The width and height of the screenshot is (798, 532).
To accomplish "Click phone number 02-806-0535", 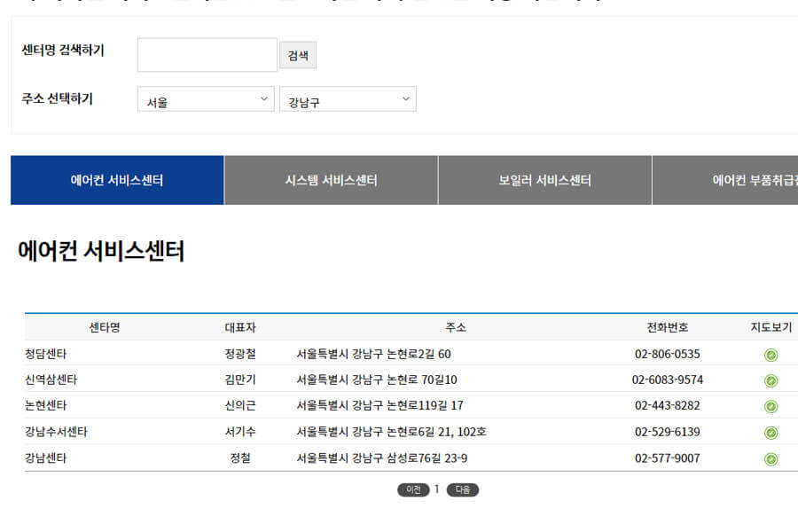I will tap(667, 354).
